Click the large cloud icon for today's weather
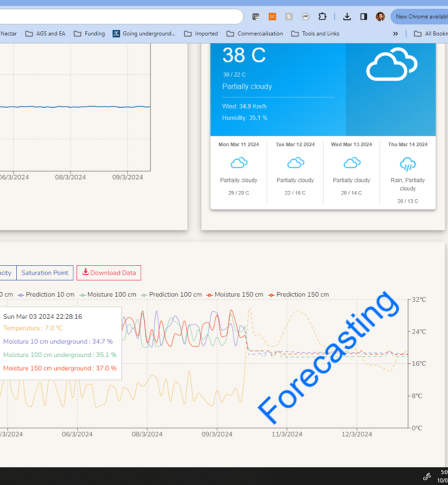The width and height of the screenshot is (448, 485). [x=391, y=64]
